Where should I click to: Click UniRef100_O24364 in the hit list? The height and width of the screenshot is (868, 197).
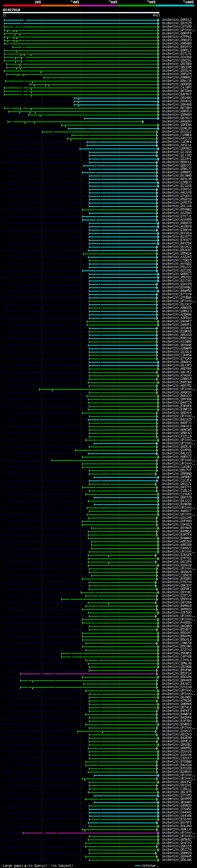(177, 57)
